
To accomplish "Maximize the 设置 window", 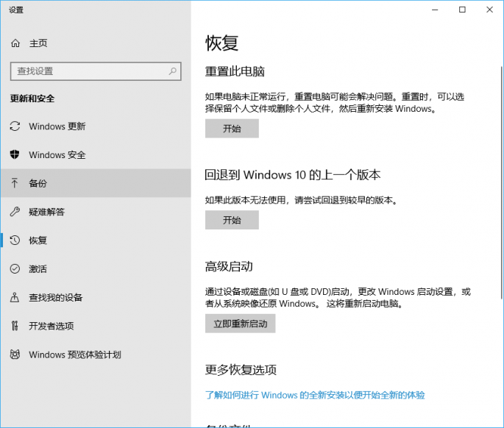I will pos(461,10).
